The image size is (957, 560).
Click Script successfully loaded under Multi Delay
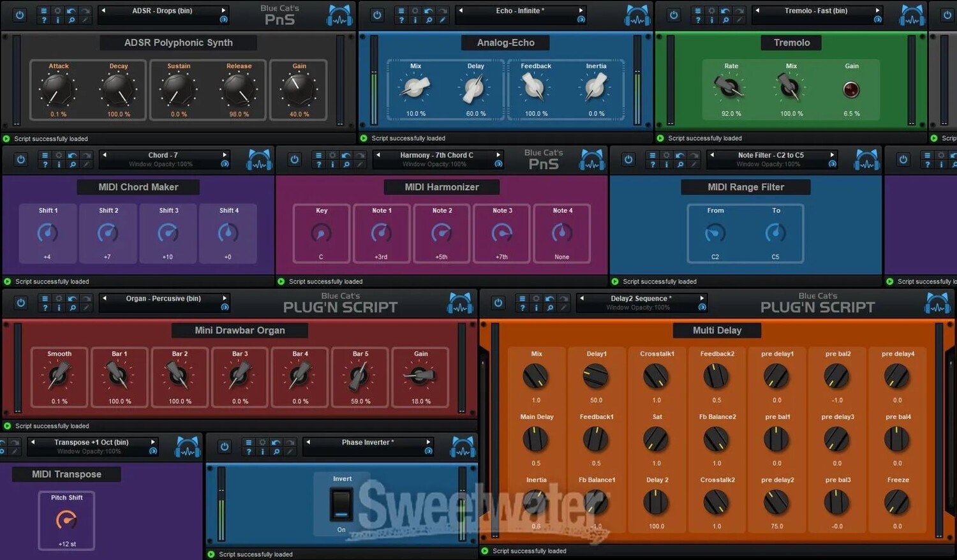click(529, 551)
